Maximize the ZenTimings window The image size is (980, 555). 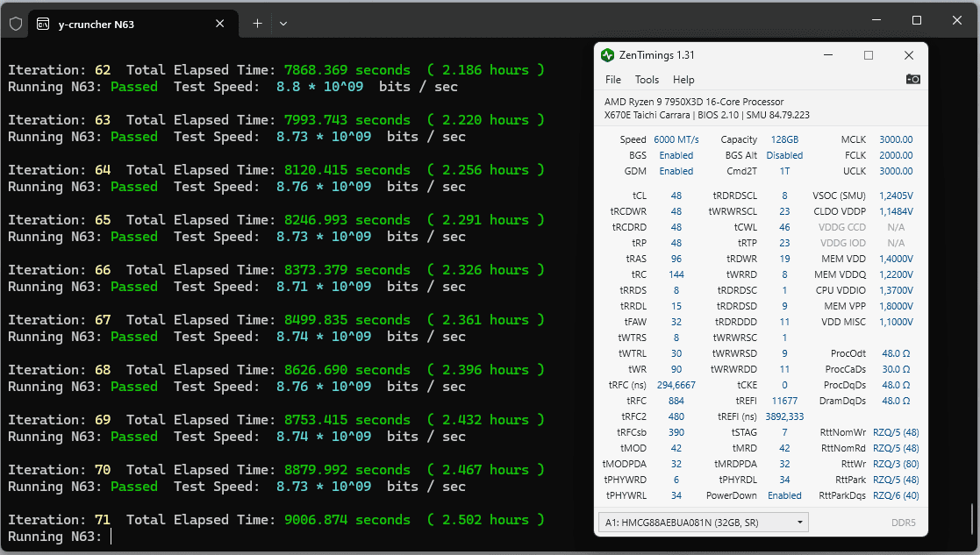(x=868, y=55)
